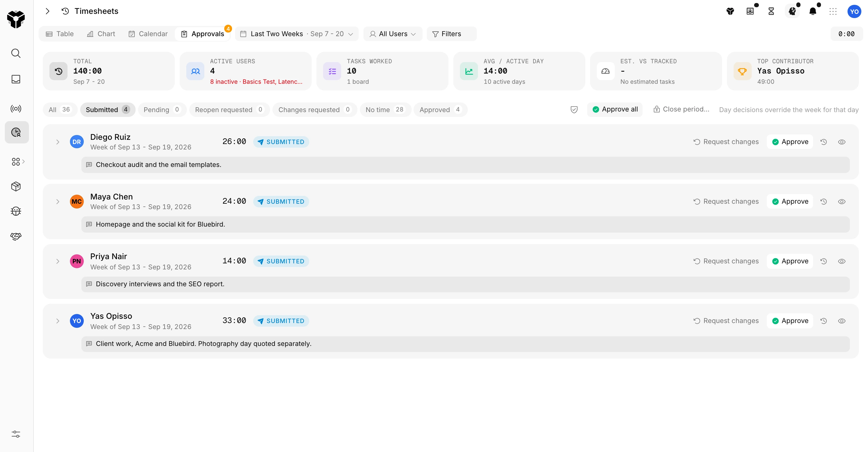Open the package cube sidebar icon

(16, 186)
